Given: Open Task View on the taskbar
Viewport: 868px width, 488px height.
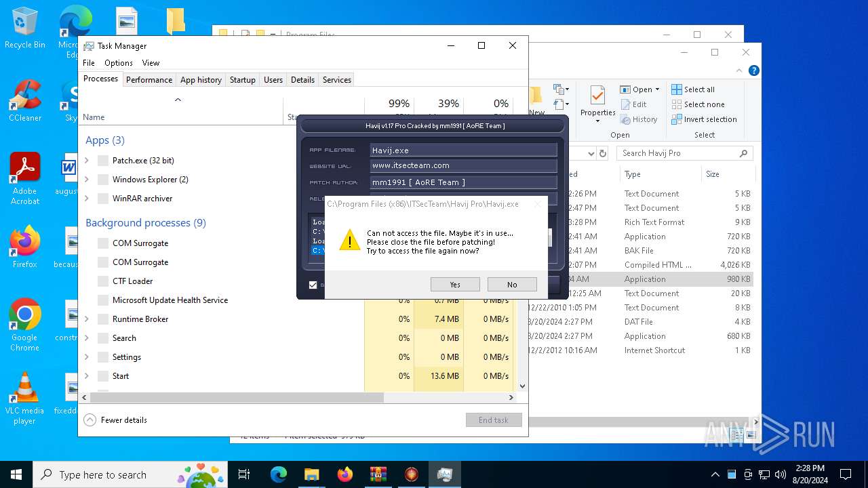Looking at the screenshot, I should coord(244,474).
